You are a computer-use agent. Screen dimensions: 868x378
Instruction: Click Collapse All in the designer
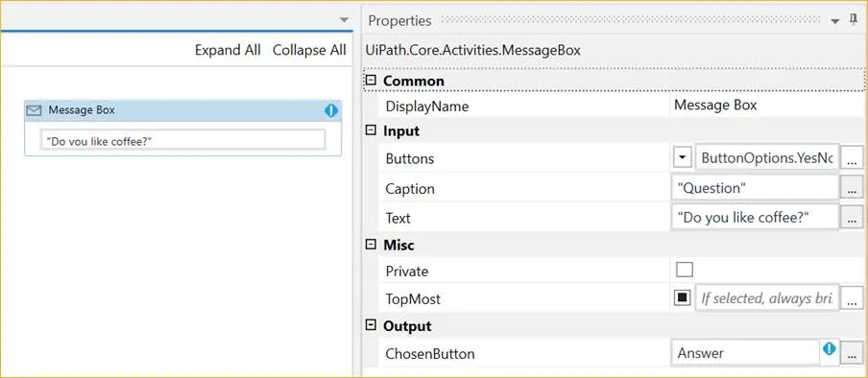click(309, 50)
